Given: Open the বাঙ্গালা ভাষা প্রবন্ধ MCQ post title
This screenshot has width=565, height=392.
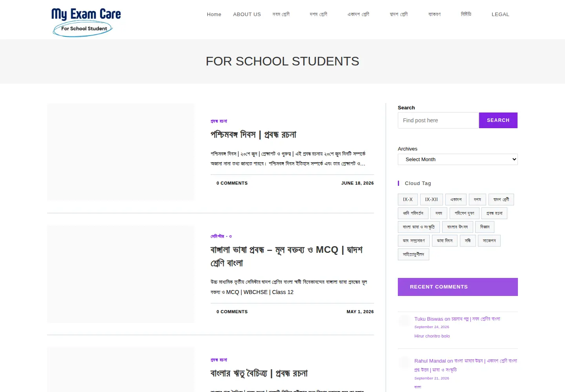Looking at the screenshot, I should coord(286,256).
